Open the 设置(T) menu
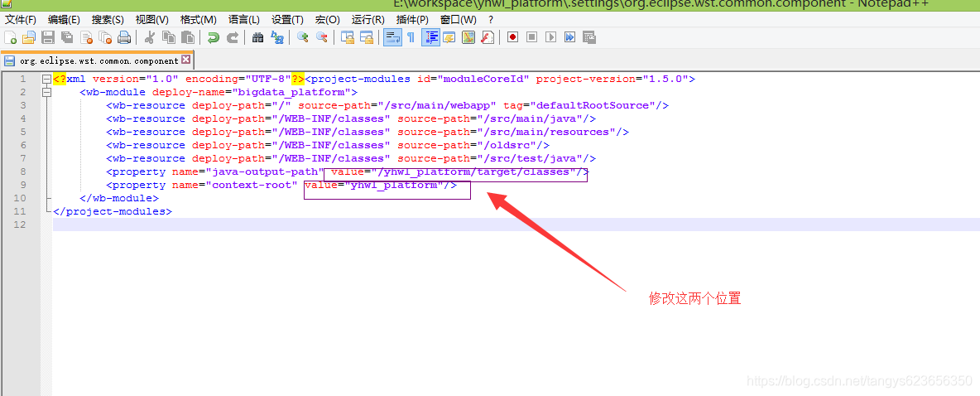 (x=287, y=19)
